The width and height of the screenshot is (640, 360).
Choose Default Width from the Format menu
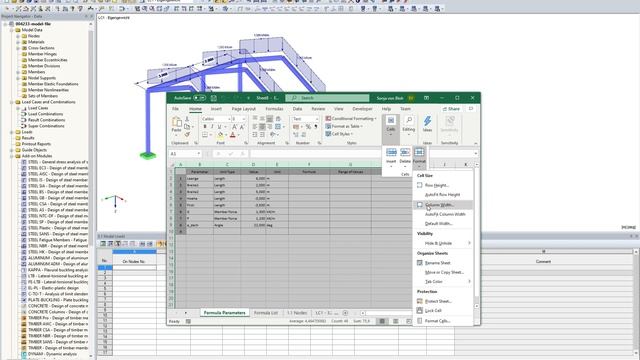[443, 224]
